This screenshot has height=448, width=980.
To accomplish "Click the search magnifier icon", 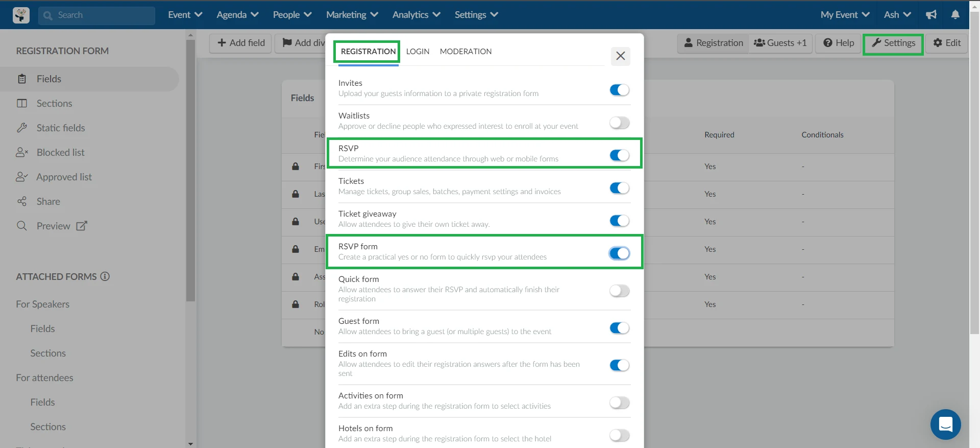I will [x=48, y=15].
